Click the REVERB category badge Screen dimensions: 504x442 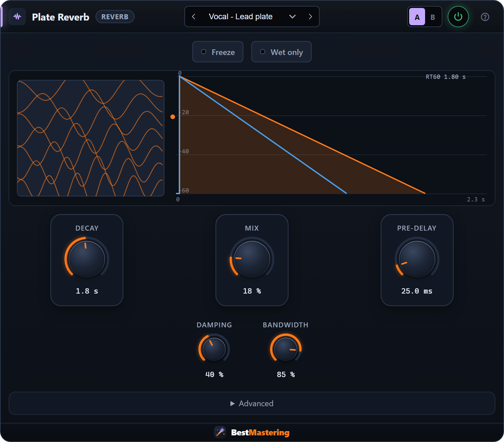115,17
